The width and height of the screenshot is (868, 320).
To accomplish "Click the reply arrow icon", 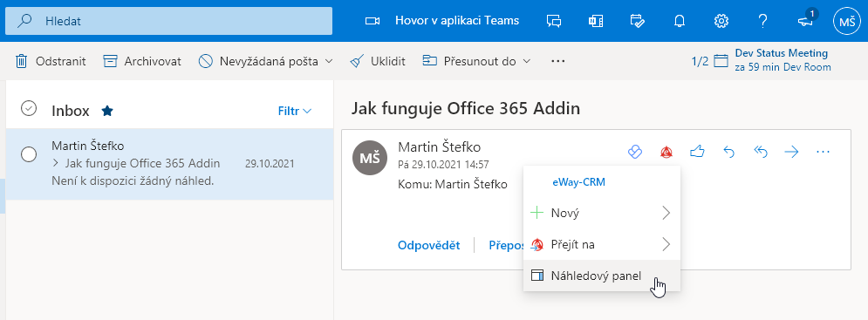I will (x=729, y=151).
